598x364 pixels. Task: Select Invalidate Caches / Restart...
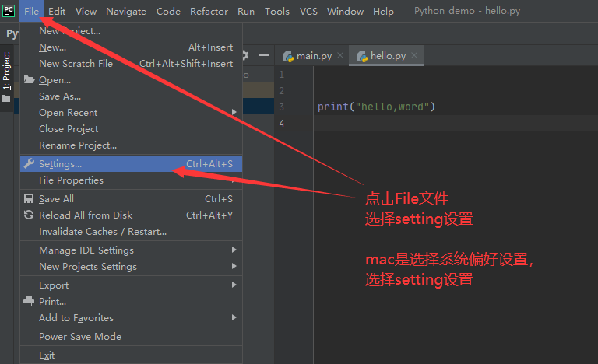point(131,232)
